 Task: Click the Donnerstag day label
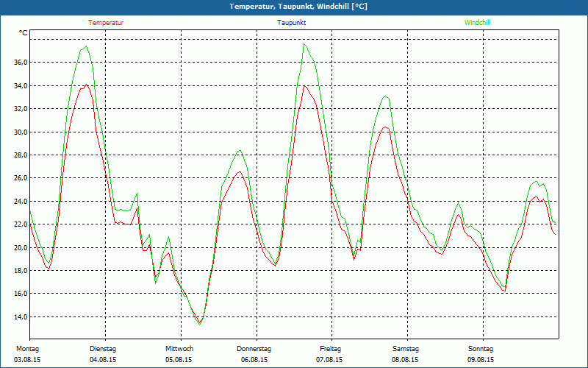pos(254,349)
